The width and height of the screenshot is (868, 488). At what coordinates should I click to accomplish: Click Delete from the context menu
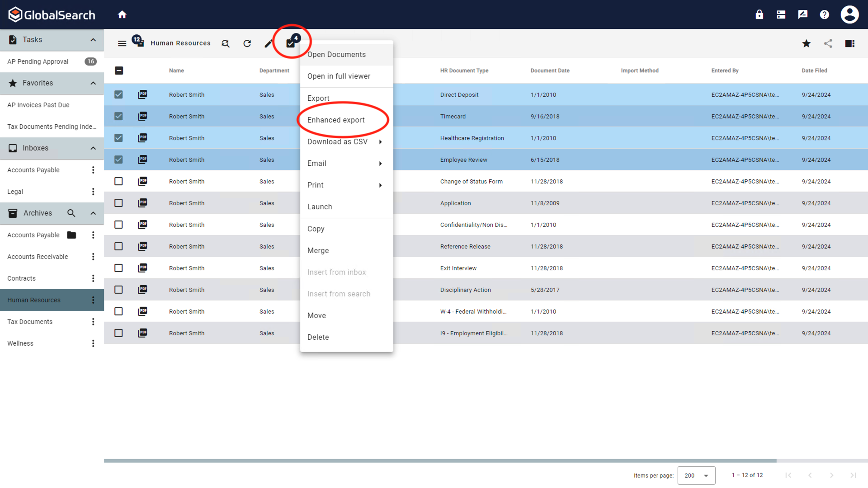318,337
